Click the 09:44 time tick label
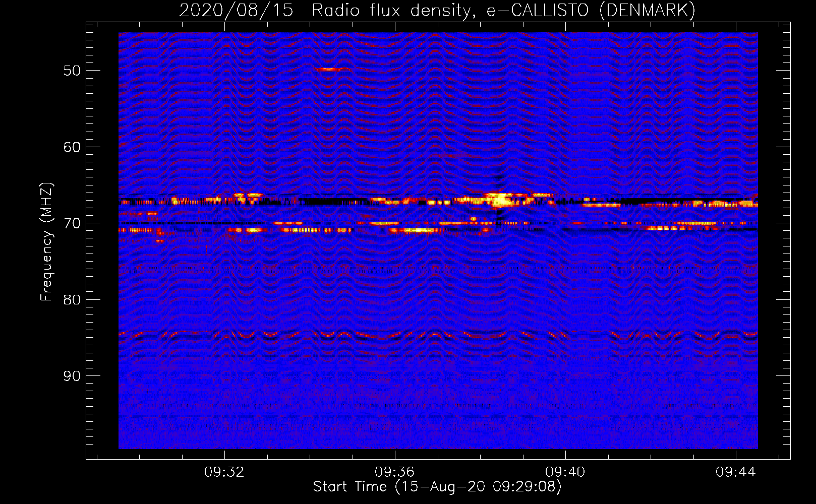 click(x=736, y=472)
